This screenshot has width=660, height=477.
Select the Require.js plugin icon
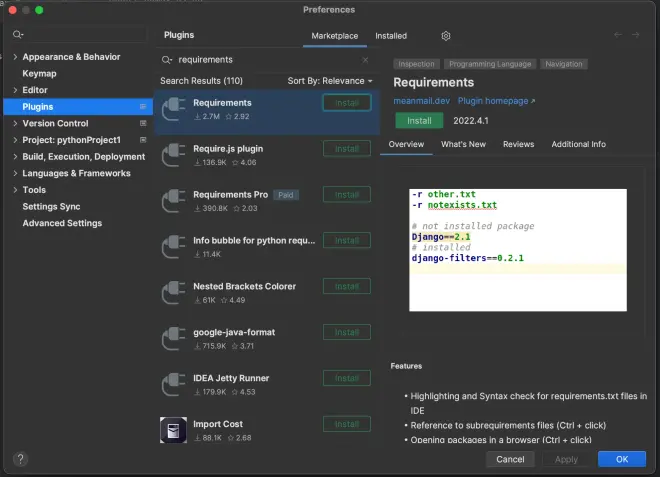pyautogui.click(x=173, y=155)
